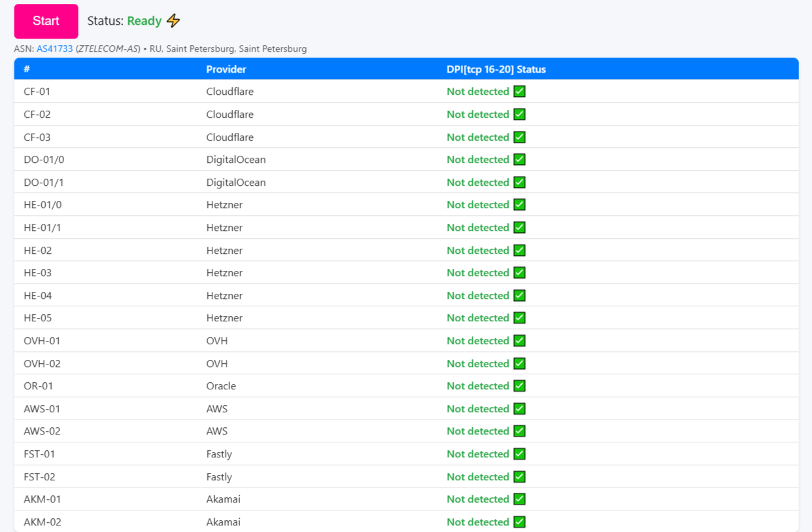Click the green checkmark in AWS-02 row
Viewport: 812px width, 532px height.
pos(520,431)
